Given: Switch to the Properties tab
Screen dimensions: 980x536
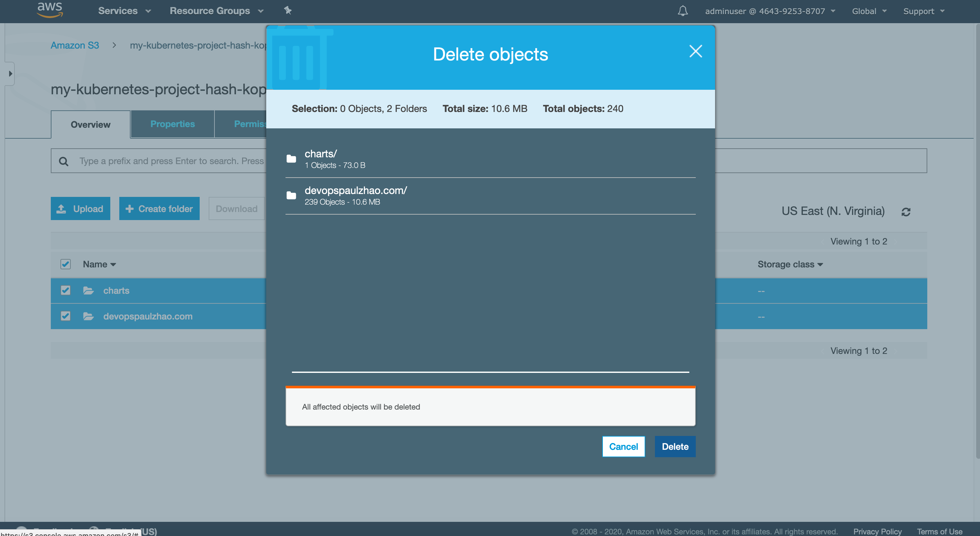Looking at the screenshot, I should 172,124.
